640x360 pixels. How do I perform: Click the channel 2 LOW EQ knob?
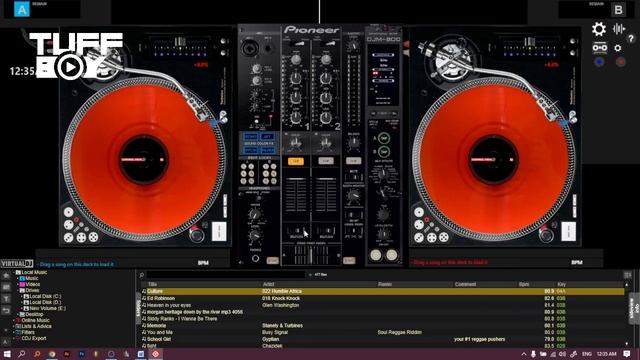[325, 118]
